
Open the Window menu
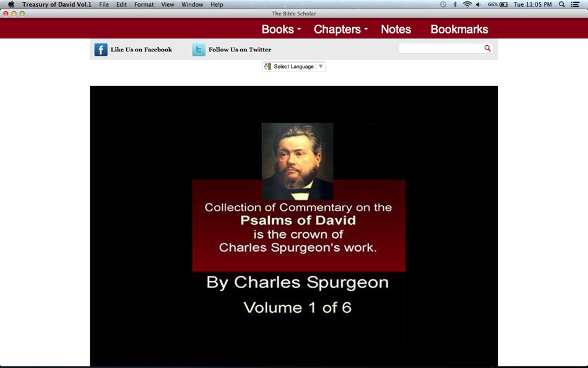192,4
